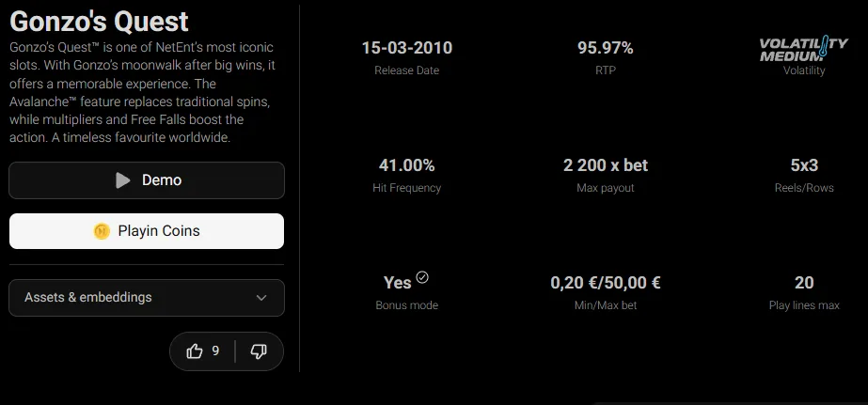
Task: Dislike the game with thumbs down icon
Action: click(259, 351)
